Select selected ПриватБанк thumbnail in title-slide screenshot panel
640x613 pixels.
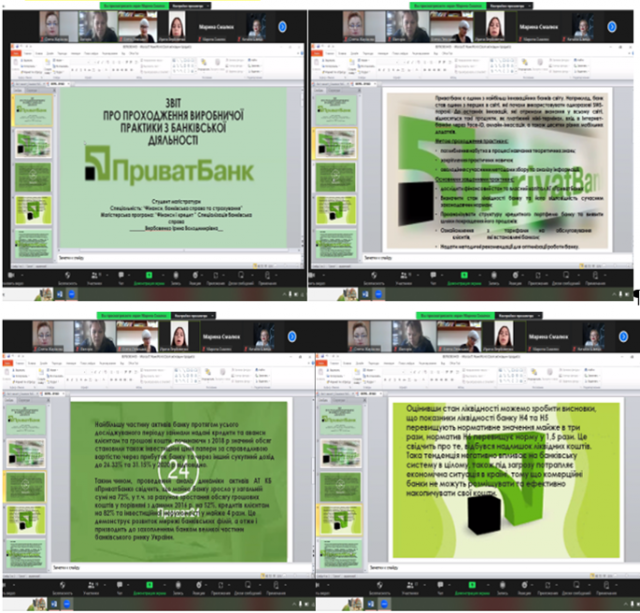click(x=33, y=110)
